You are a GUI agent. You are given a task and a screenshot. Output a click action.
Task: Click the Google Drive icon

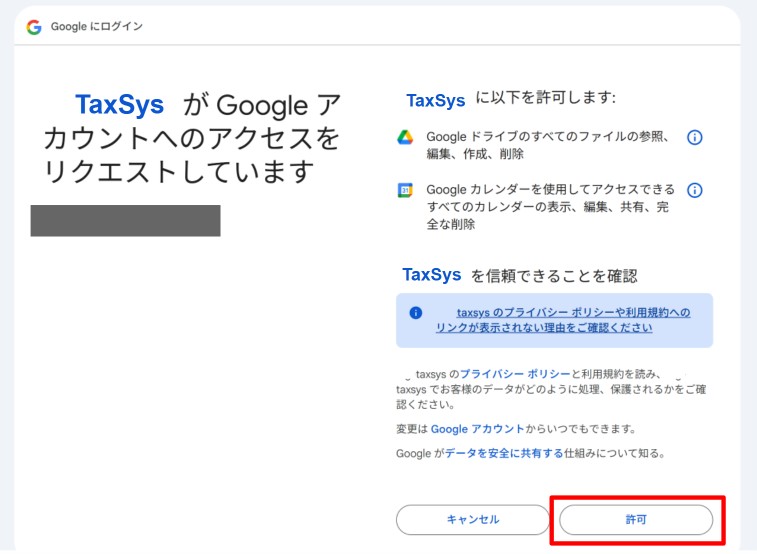coord(405,138)
